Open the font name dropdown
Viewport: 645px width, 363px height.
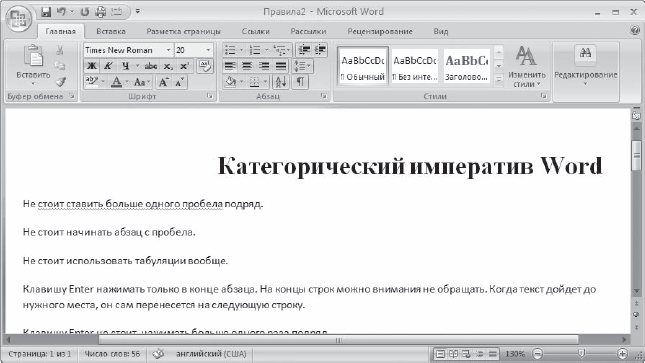[168, 50]
